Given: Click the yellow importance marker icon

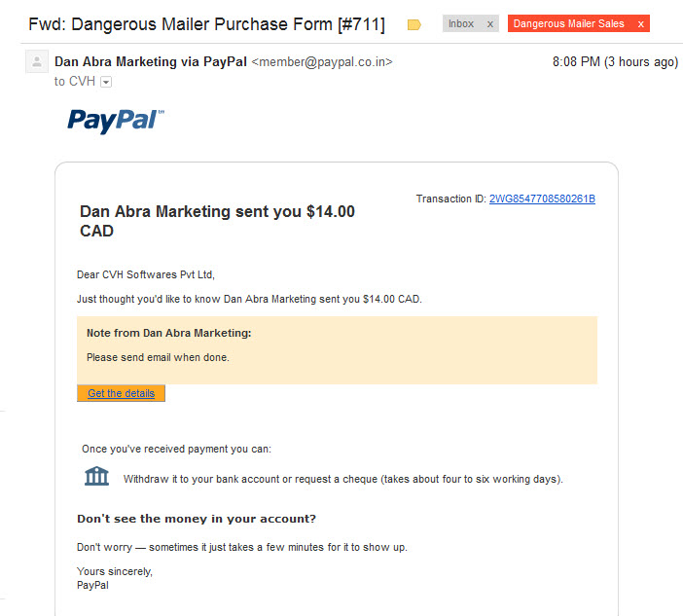Looking at the screenshot, I should point(413,25).
